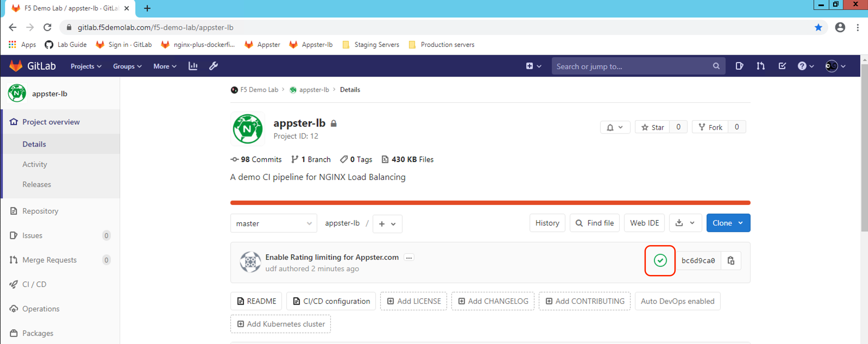Expand the More menu
868x344 pixels.
click(x=165, y=67)
